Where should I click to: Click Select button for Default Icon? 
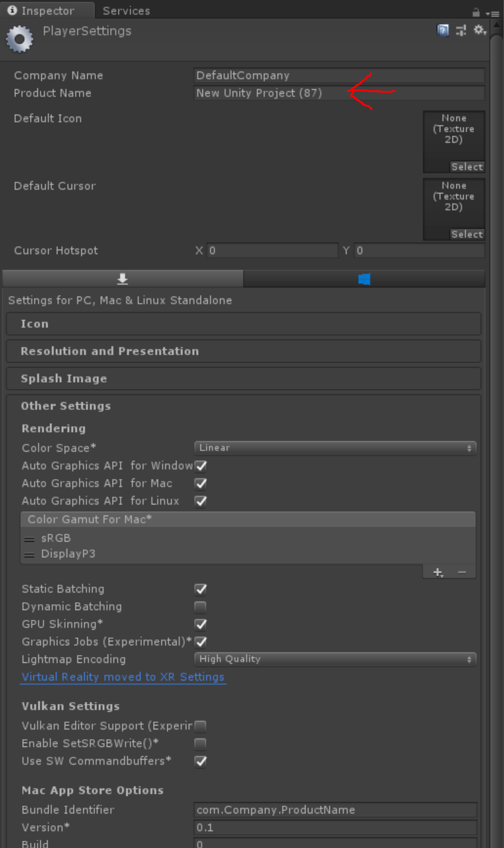tap(467, 167)
